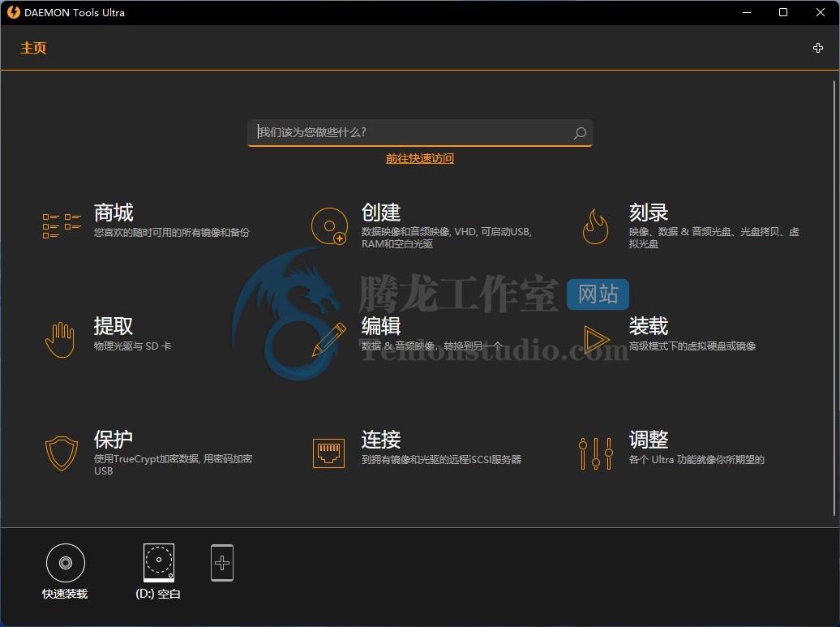Open the 提取 heading
This screenshot has height=627, width=840.
pos(114,326)
